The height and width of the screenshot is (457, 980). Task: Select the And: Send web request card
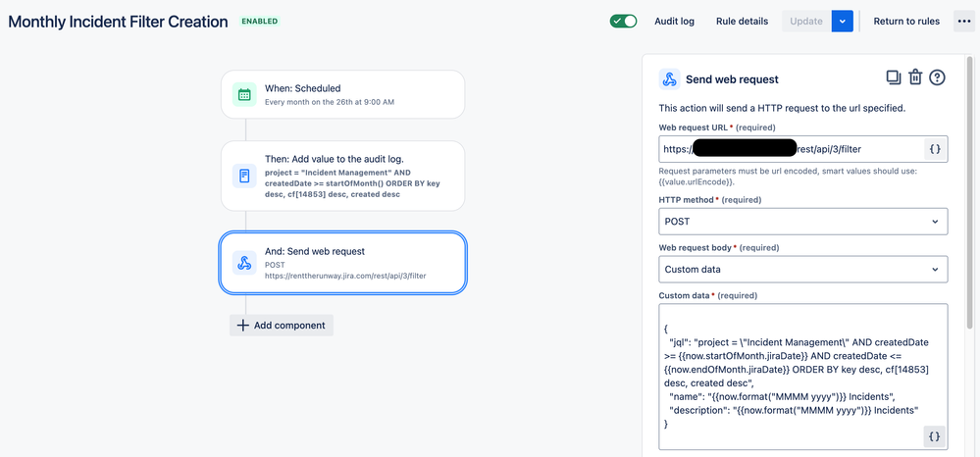pos(342,263)
